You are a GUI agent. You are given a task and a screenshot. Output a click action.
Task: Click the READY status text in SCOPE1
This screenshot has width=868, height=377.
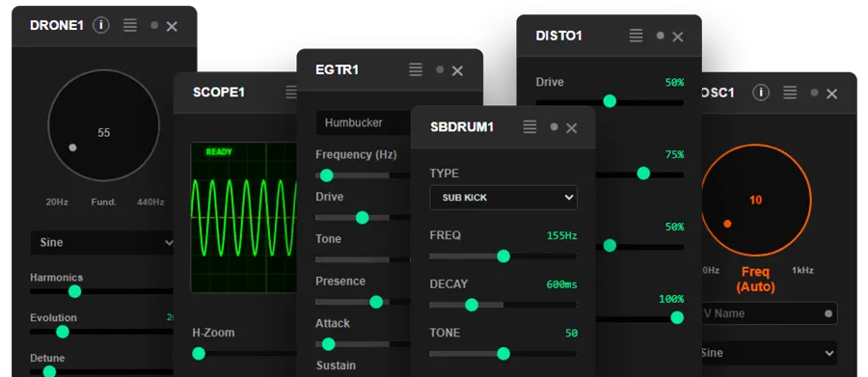[219, 151]
